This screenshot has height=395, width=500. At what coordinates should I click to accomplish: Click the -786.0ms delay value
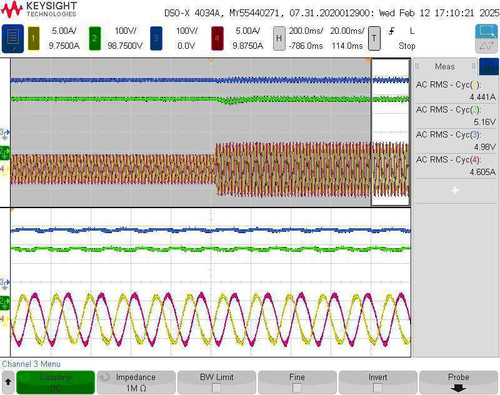point(306,46)
